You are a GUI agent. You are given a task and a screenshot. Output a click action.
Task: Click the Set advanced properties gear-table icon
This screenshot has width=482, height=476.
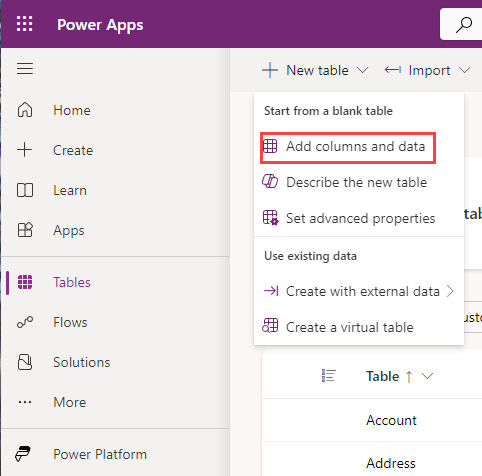click(x=270, y=218)
